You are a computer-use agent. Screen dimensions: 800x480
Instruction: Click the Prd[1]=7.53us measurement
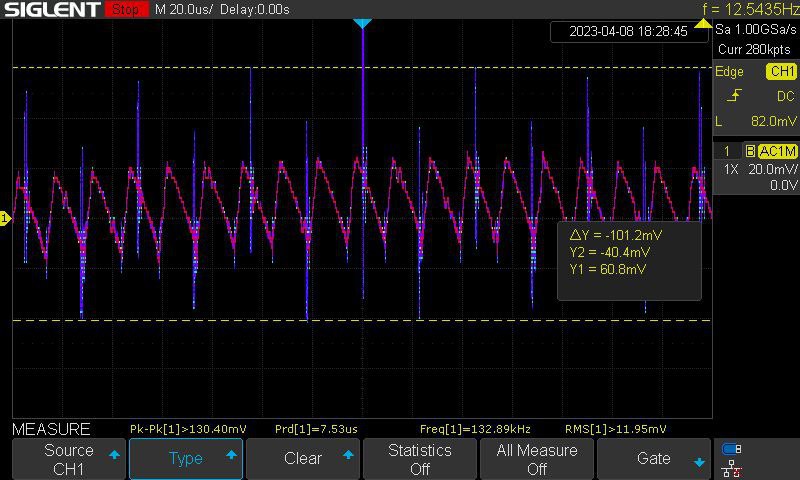(x=316, y=429)
